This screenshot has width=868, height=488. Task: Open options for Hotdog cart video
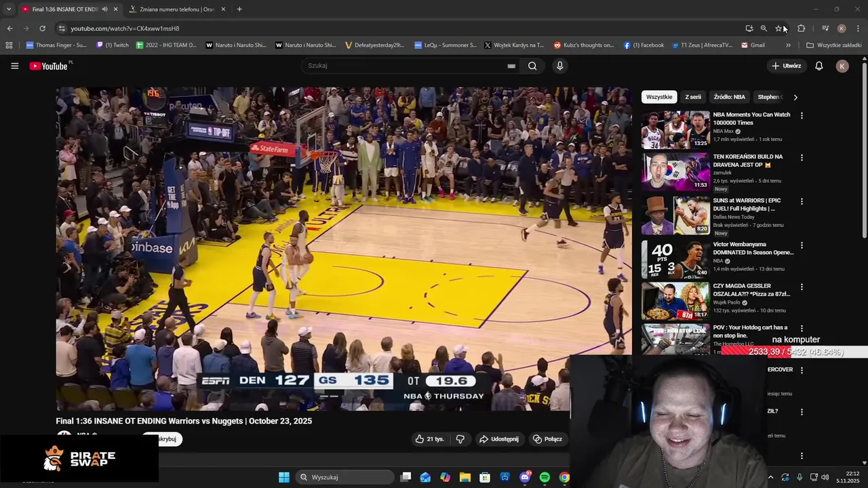[x=802, y=329]
